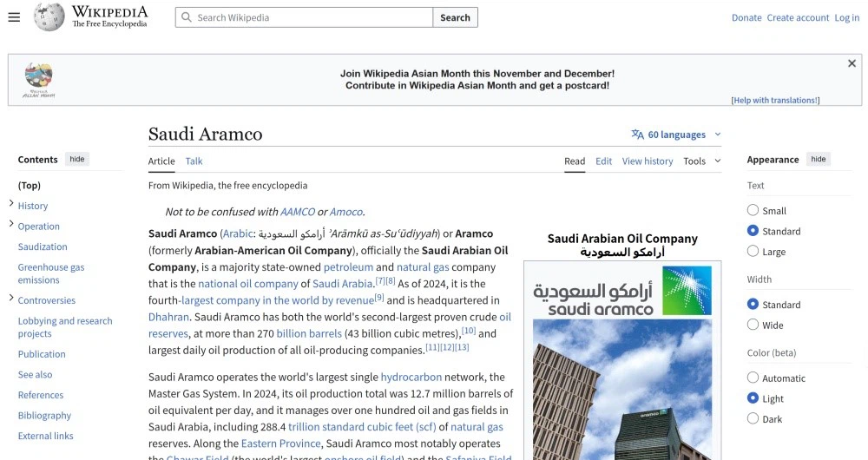Open the Saudi Arabia link

click(343, 284)
